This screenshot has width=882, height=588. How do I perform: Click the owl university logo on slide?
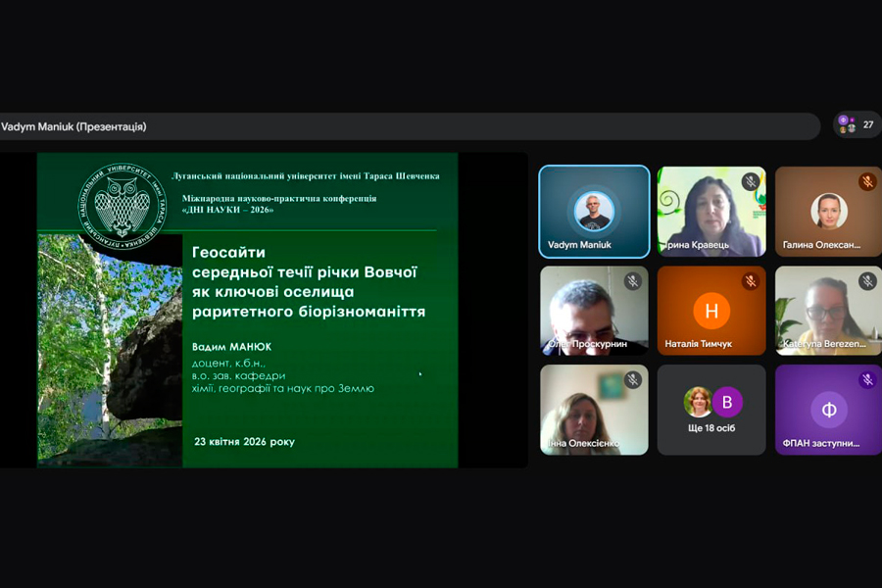click(122, 207)
